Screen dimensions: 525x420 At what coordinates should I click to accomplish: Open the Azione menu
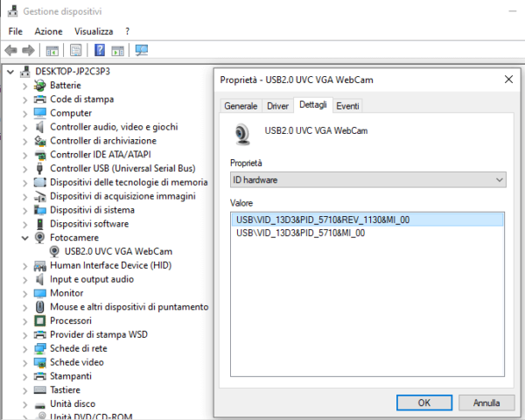coord(48,31)
